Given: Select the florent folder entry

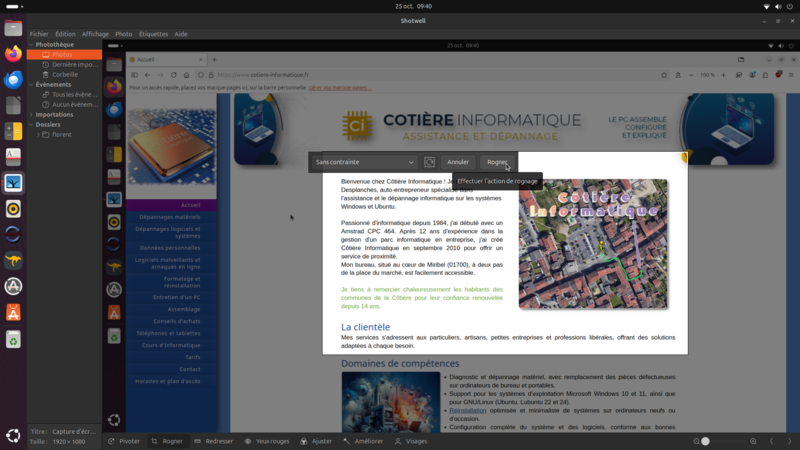Looking at the screenshot, I should tap(64, 135).
